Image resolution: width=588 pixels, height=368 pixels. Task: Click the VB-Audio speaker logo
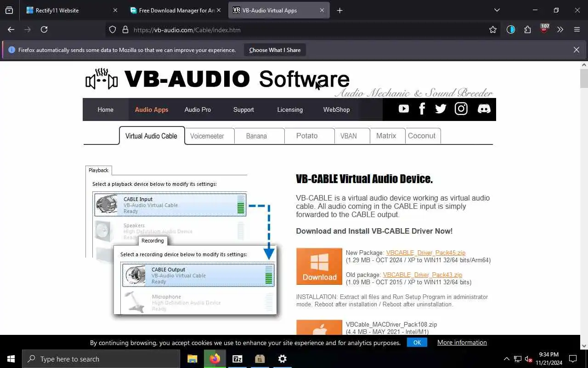(x=102, y=79)
